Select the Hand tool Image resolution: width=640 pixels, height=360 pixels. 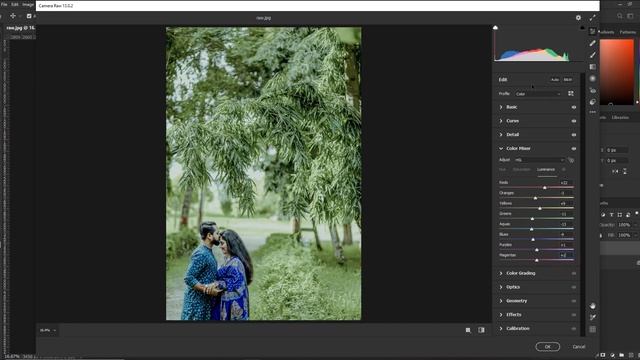click(593, 306)
